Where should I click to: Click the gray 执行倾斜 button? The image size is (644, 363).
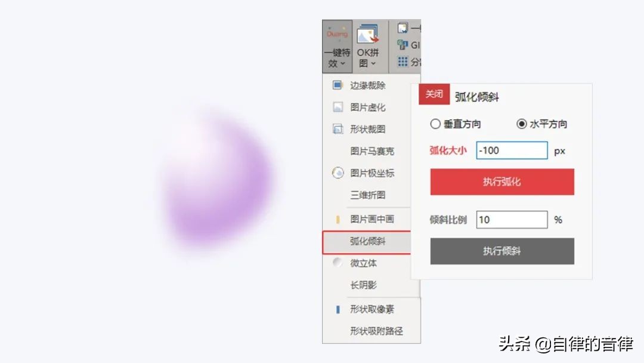(x=502, y=251)
